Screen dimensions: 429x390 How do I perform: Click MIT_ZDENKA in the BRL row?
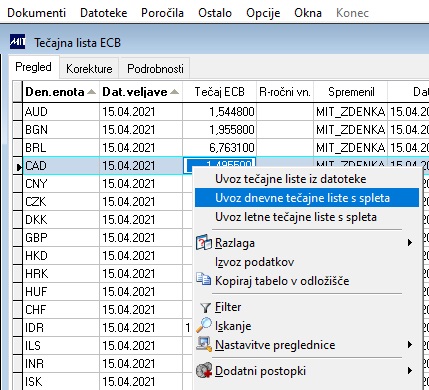(x=350, y=148)
